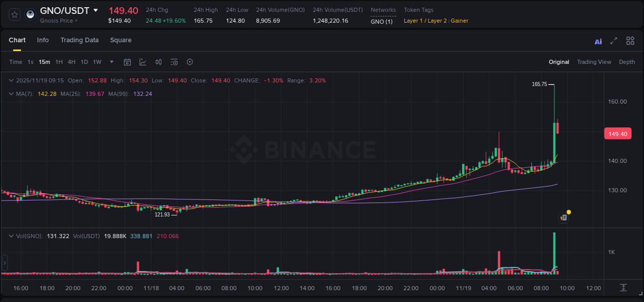This screenshot has width=644, height=302.
Task: Collapse the OHLC info row chevron
Action: pyautogui.click(x=11, y=80)
